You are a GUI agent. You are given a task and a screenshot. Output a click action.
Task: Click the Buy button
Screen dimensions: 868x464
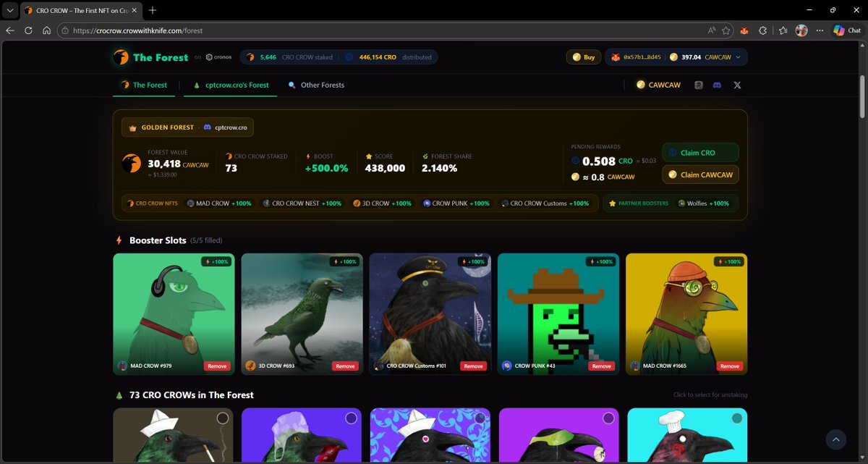583,56
